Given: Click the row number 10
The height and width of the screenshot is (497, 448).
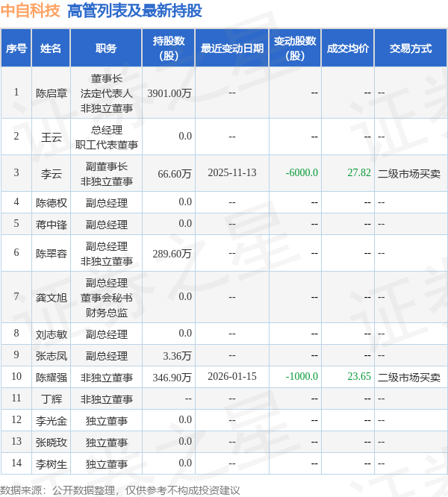Looking at the screenshot, I should tap(16, 377).
